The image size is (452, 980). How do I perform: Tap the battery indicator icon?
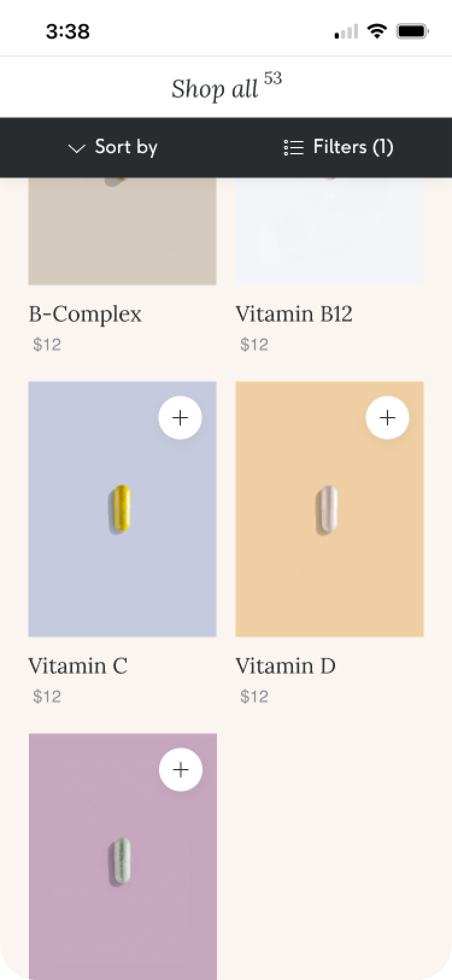pos(412,31)
